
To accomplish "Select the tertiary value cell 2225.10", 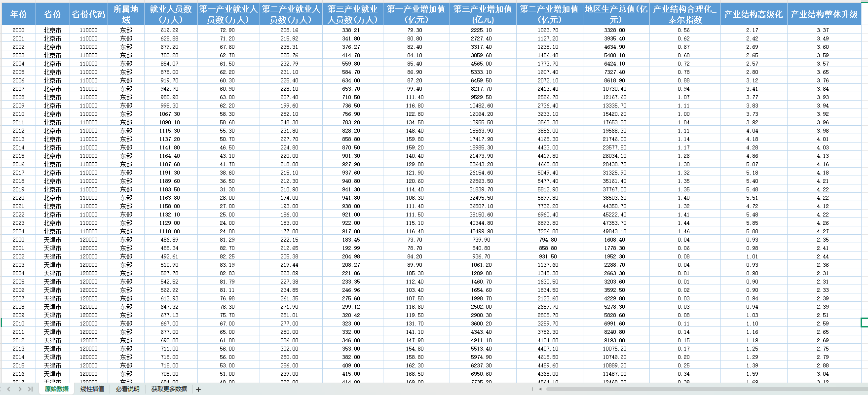I will tap(483, 30).
